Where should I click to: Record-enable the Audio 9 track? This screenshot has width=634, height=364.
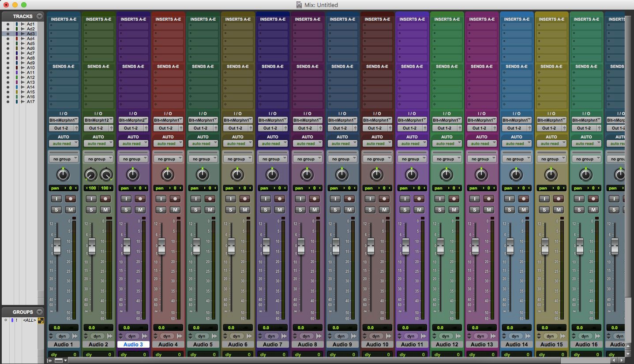(x=349, y=199)
